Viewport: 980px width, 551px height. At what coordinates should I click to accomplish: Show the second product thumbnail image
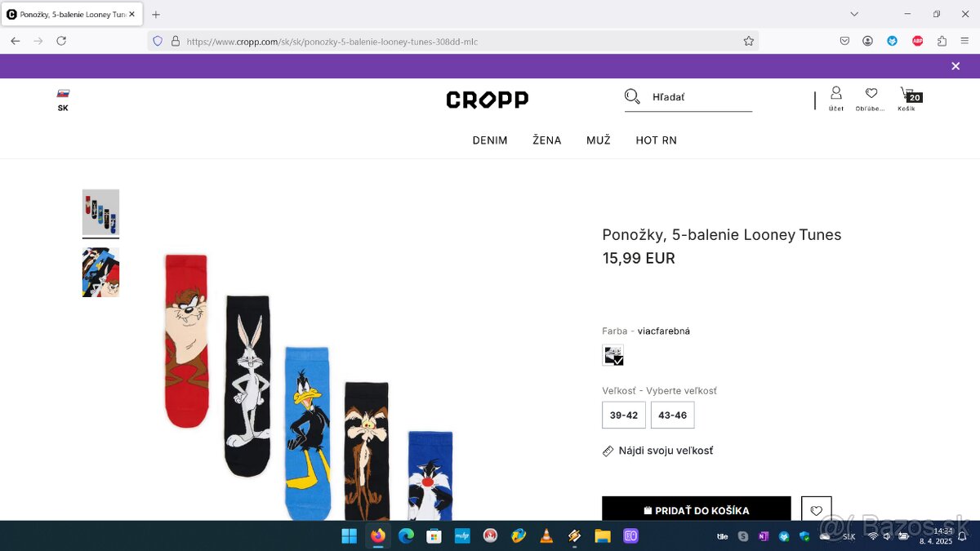click(100, 272)
